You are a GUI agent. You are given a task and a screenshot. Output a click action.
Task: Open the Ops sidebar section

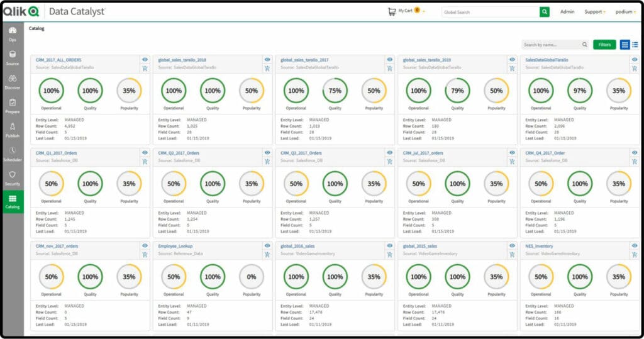tap(13, 34)
